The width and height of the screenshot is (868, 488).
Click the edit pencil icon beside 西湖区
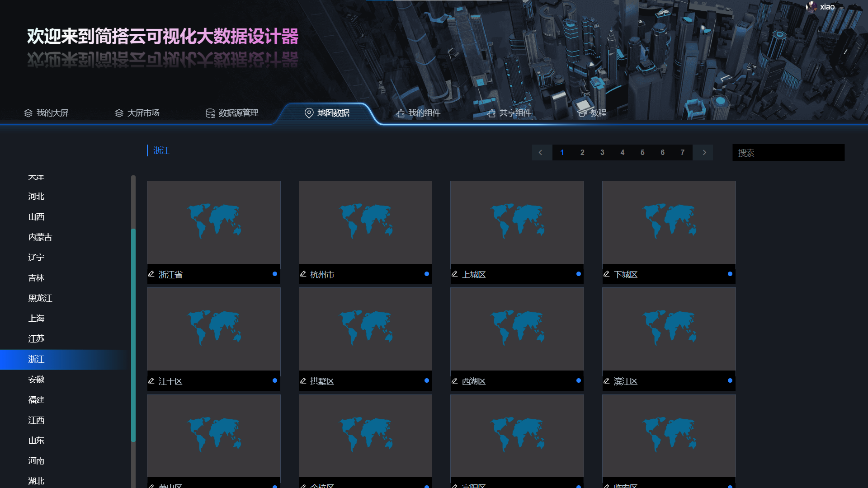point(455,381)
